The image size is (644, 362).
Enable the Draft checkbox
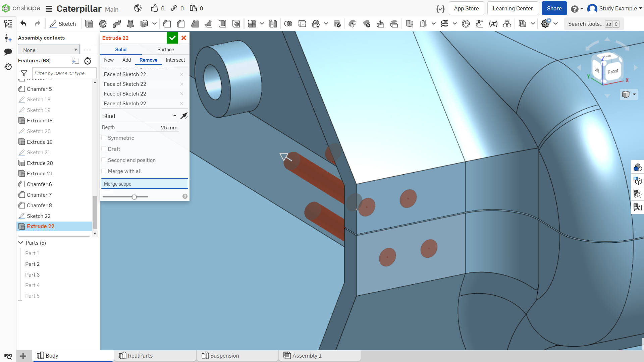tap(104, 149)
